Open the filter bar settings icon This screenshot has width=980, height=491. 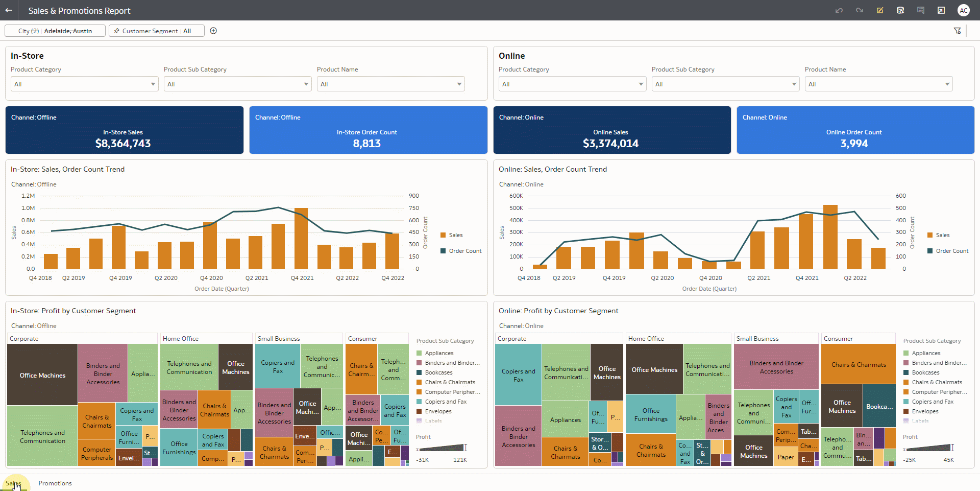[957, 31]
